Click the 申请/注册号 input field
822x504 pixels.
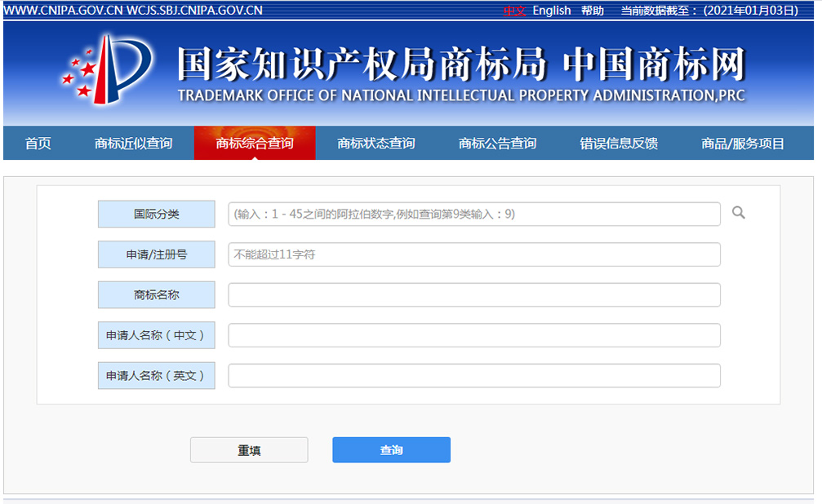click(474, 254)
